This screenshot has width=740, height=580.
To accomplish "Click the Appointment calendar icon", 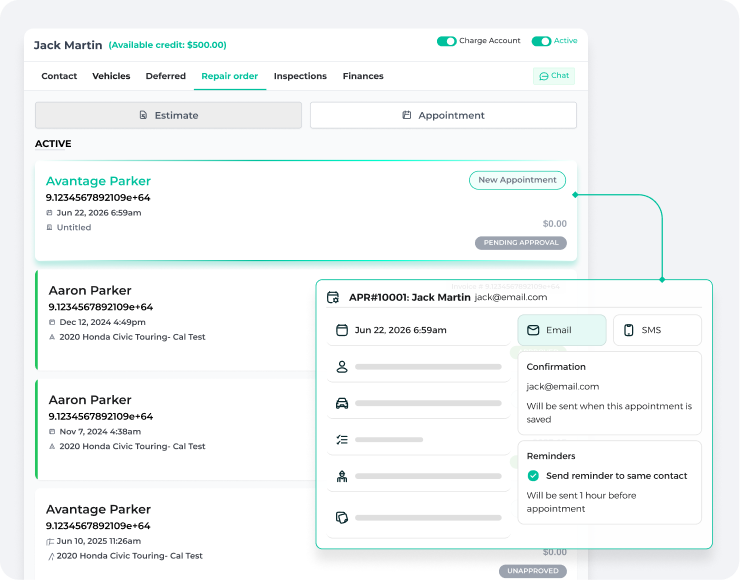I will (x=406, y=115).
